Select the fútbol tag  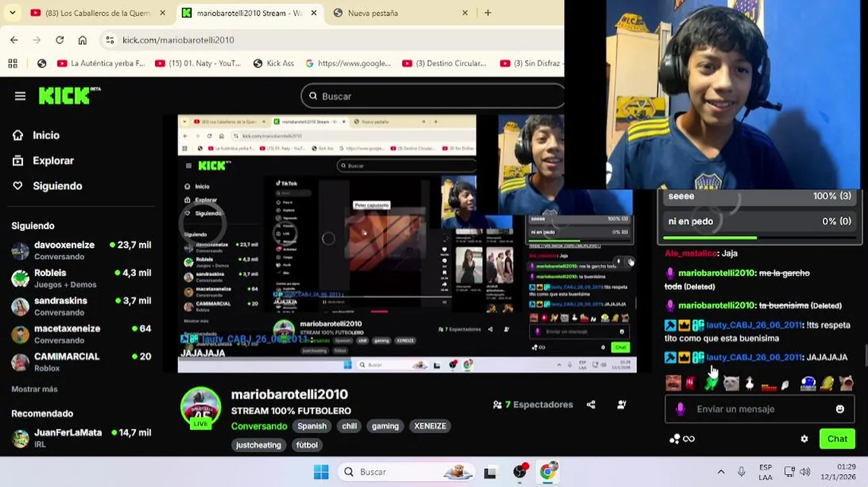(307, 445)
